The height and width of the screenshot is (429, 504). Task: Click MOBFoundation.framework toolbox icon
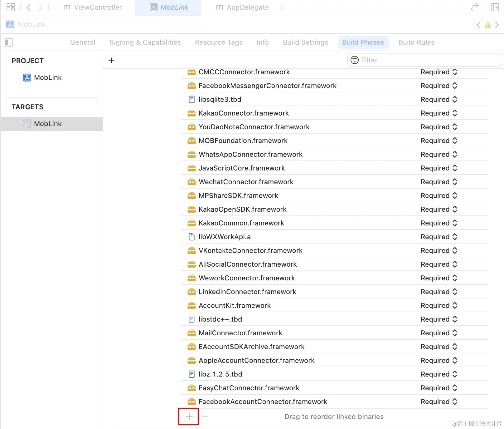coord(192,141)
